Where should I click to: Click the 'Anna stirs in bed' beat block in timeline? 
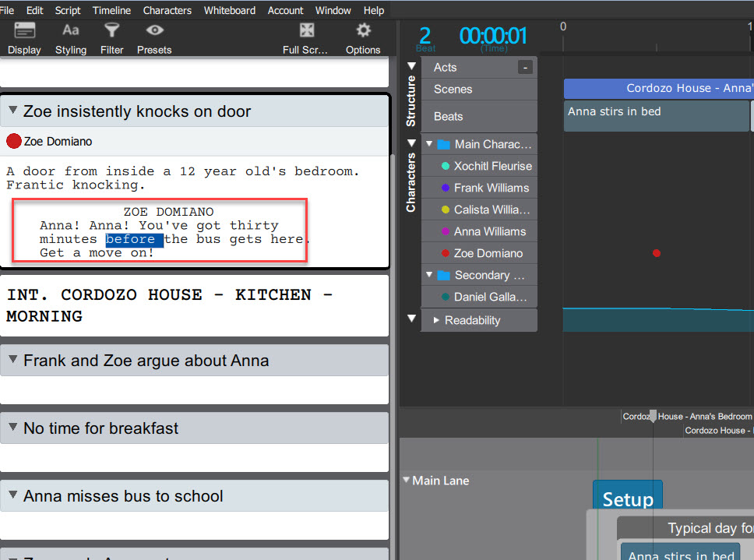click(657, 116)
